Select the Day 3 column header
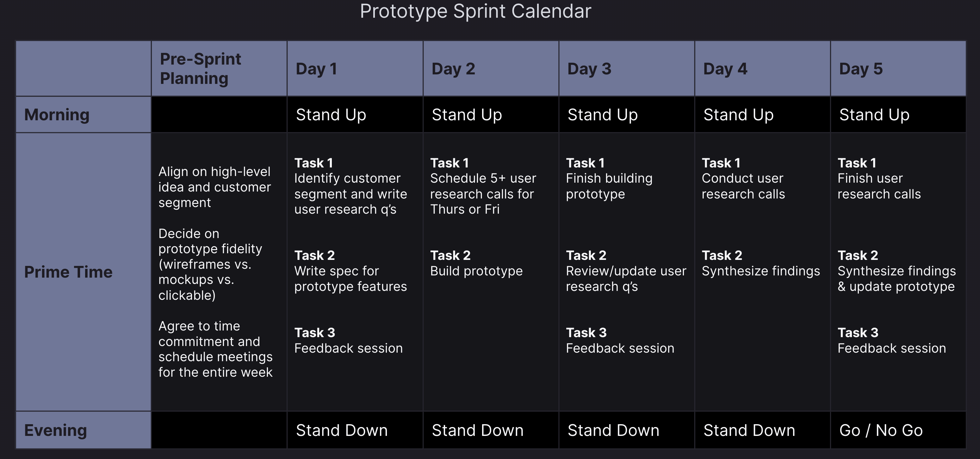Viewport: 980px width, 459px height. coord(589,69)
